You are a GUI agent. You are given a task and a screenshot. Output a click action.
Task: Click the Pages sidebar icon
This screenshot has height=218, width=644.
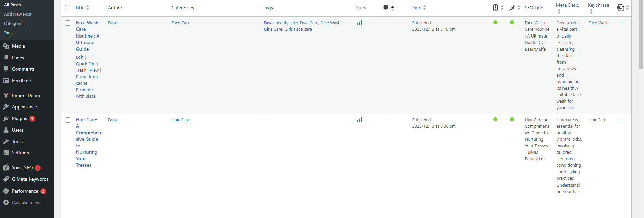pyautogui.click(x=6, y=58)
